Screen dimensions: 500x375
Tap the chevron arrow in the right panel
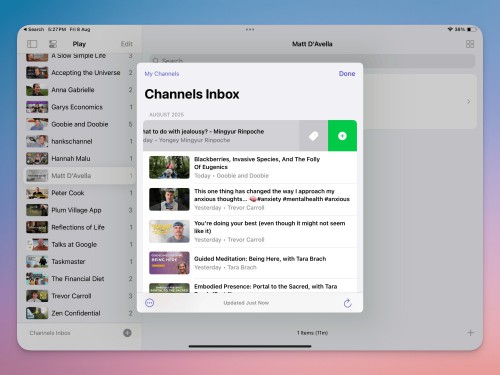(468, 101)
